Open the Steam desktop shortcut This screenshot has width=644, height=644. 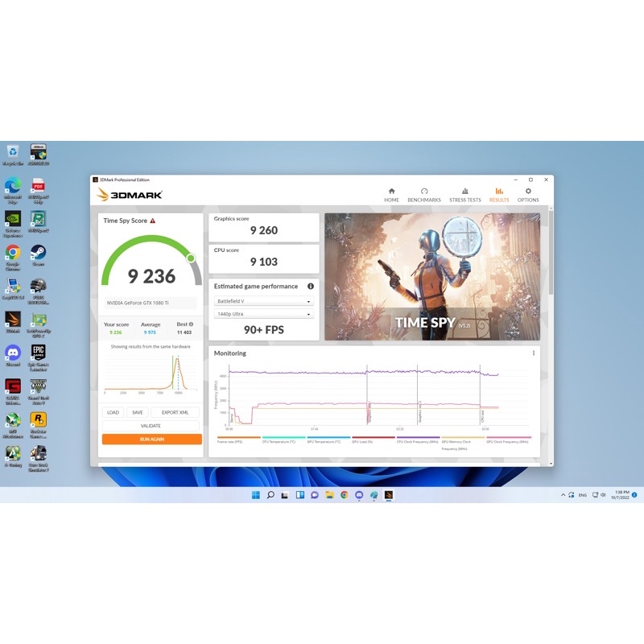[38, 254]
